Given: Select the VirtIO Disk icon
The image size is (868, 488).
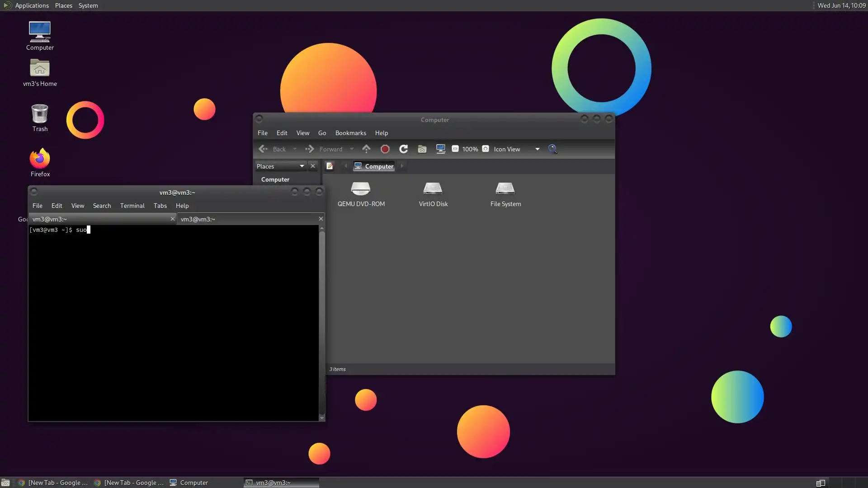Looking at the screenshot, I should click(x=433, y=189).
